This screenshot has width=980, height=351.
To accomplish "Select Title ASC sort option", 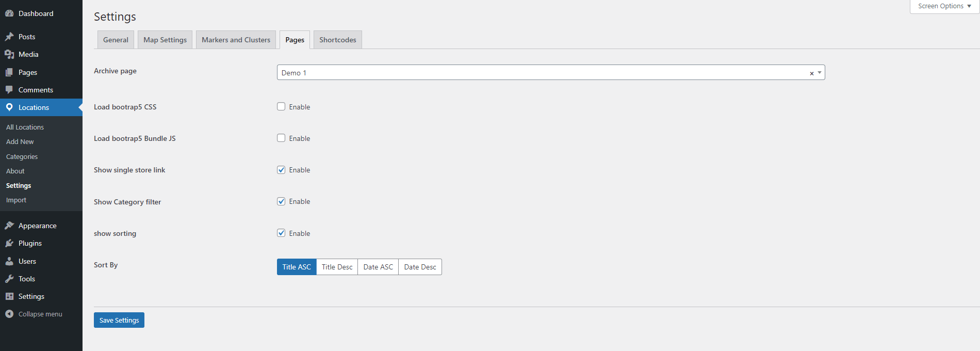I will click(297, 267).
